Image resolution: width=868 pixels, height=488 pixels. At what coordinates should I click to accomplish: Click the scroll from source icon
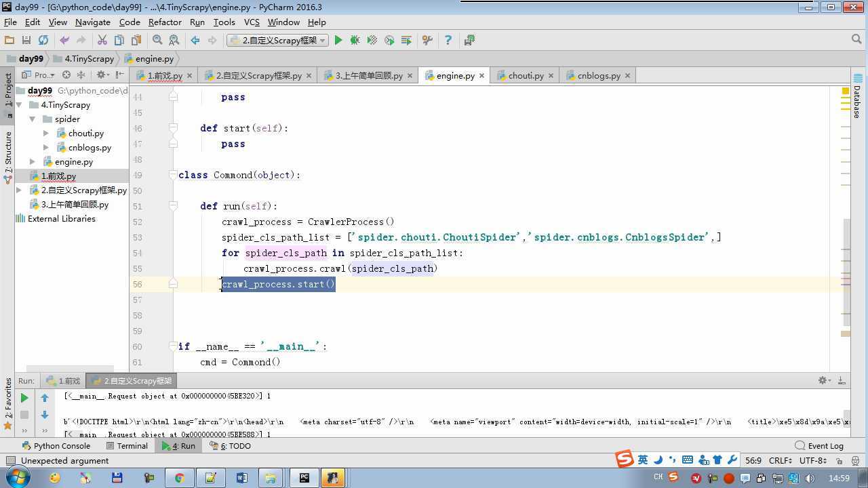coord(66,75)
